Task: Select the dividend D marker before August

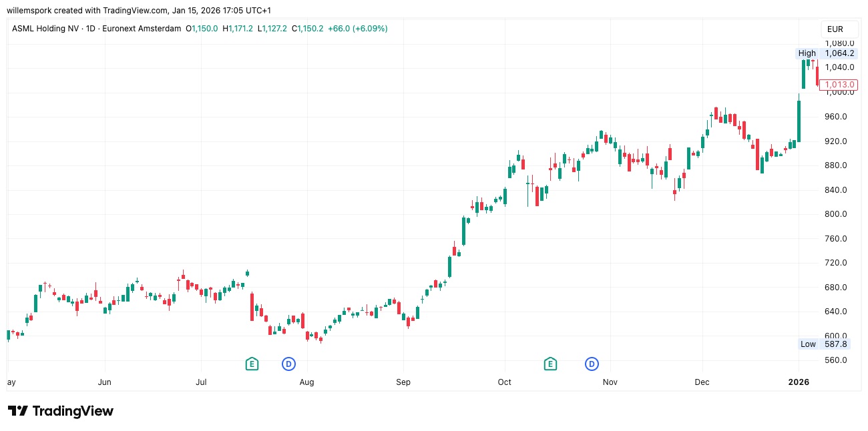Action: [x=289, y=364]
